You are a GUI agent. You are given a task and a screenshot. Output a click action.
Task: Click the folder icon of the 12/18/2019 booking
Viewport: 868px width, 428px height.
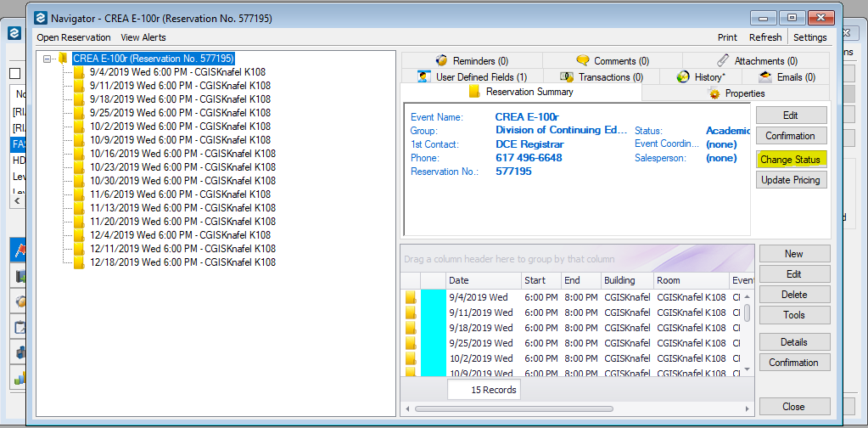pyautogui.click(x=80, y=262)
